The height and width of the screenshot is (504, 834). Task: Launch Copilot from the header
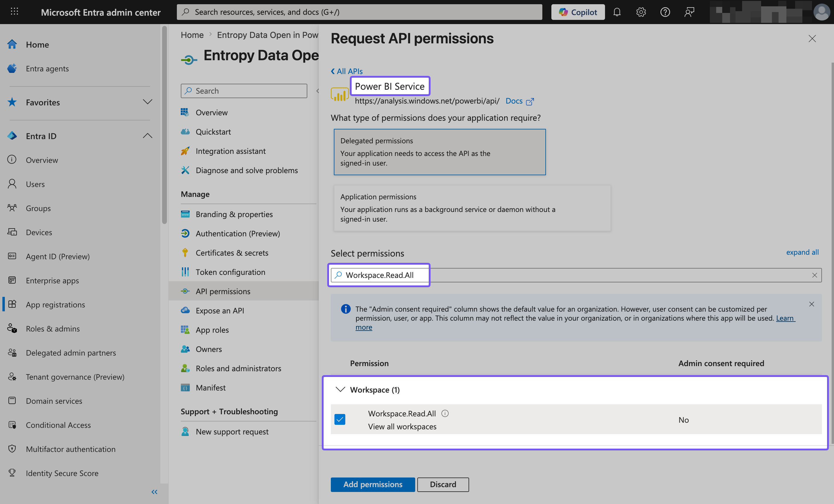578,12
